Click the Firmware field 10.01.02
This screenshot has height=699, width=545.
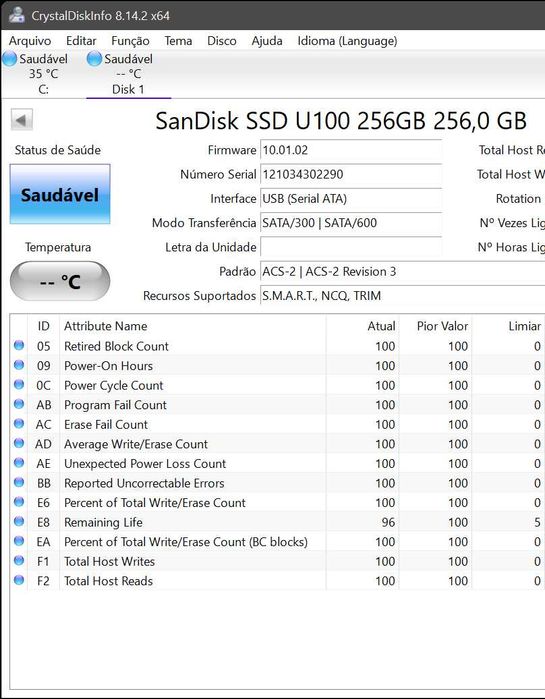coord(351,150)
